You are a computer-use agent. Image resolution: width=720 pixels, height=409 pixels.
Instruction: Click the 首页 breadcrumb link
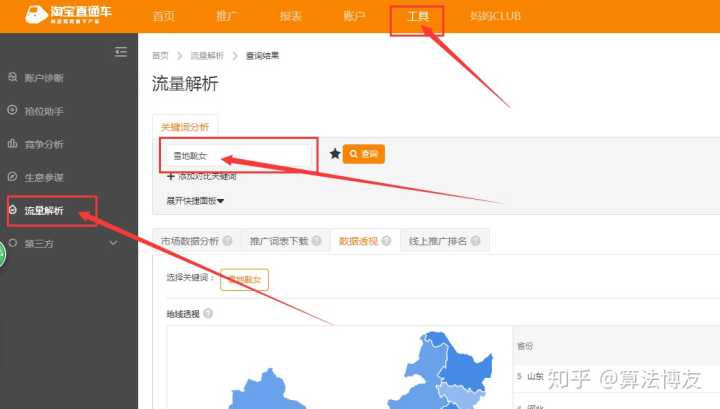[x=160, y=56]
